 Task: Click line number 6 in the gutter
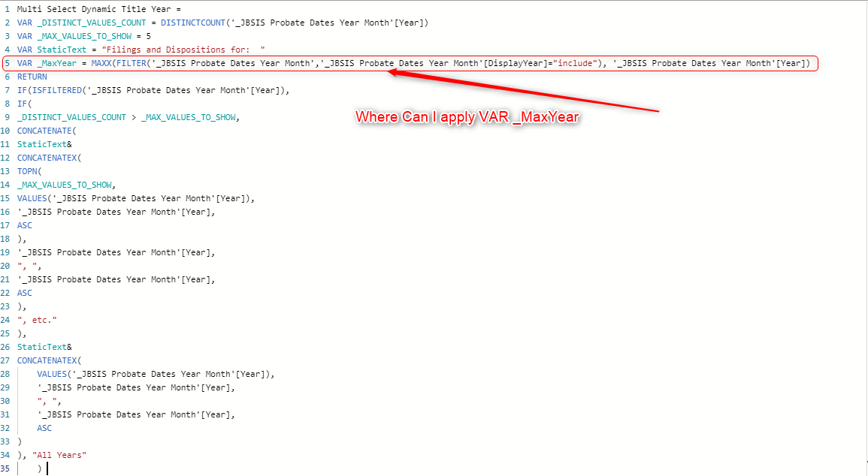point(8,77)
